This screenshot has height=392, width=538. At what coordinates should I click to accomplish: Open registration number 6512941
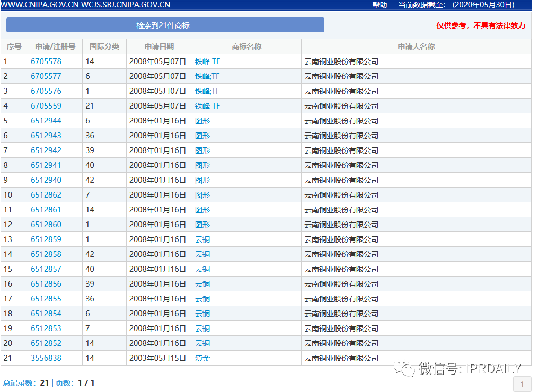click(x=46, y=165)
